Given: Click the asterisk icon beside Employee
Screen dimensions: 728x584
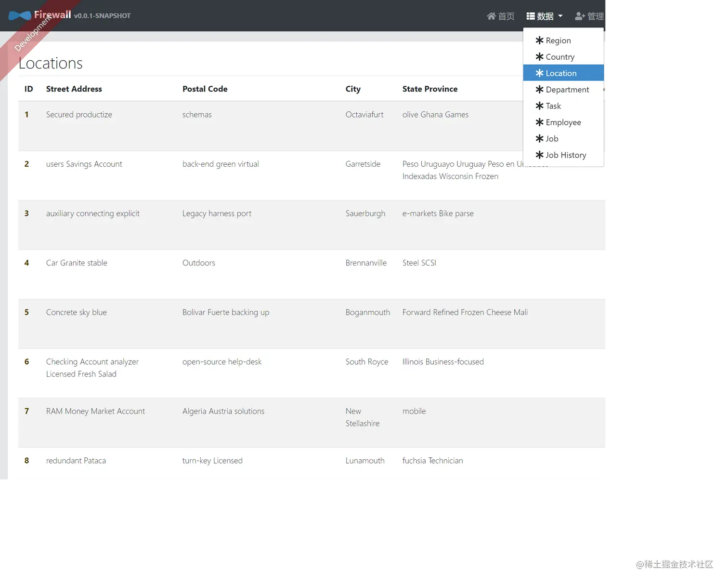Looking at the screenshot, I should 540,122.
